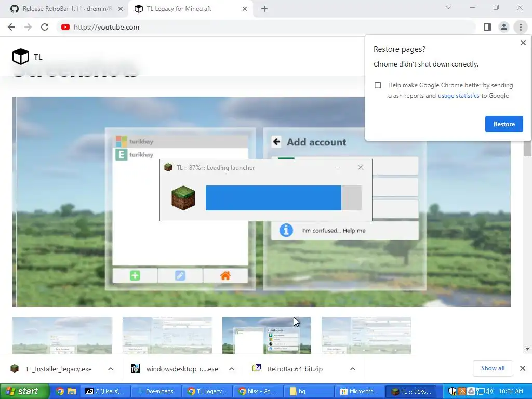Switch to Downloads taskbar window
Image resolution: width=532 pixels, height=399 pixels.
click(x=155, y=391)
